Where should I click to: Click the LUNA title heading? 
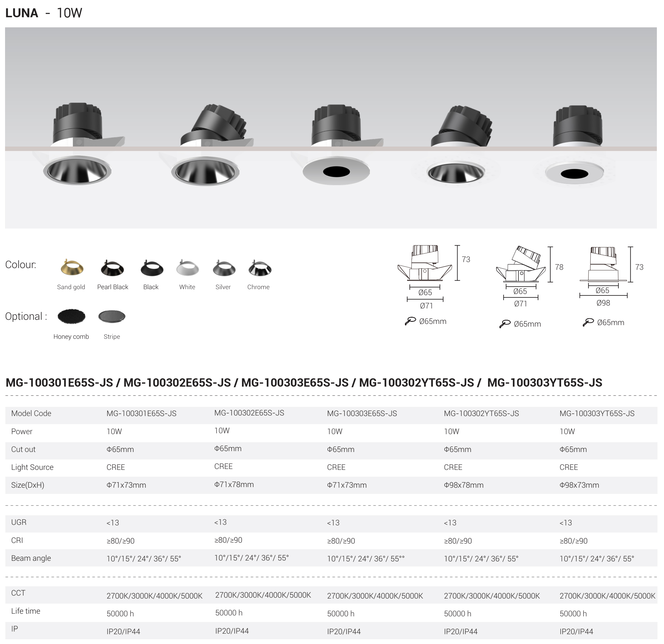tap(22, 13)
